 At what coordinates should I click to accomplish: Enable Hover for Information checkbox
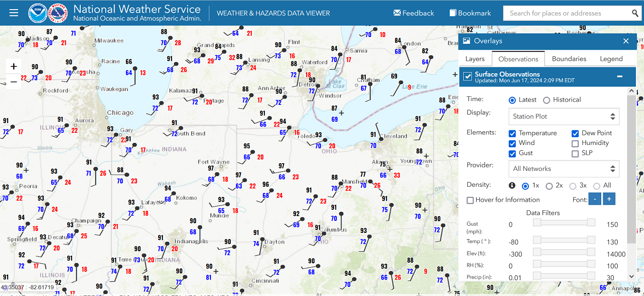point(471,200)
